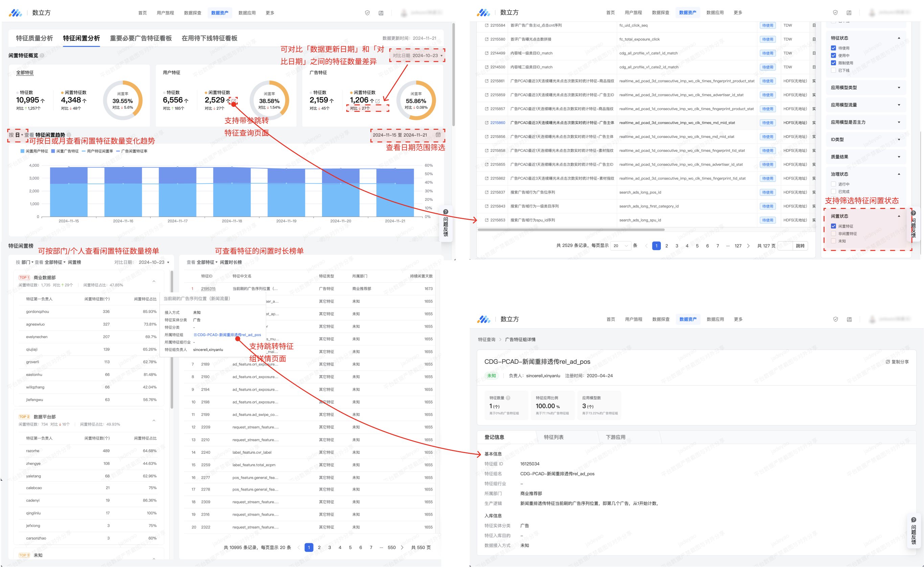Check the 已下线 status checkbox

[x=833, y=71]
